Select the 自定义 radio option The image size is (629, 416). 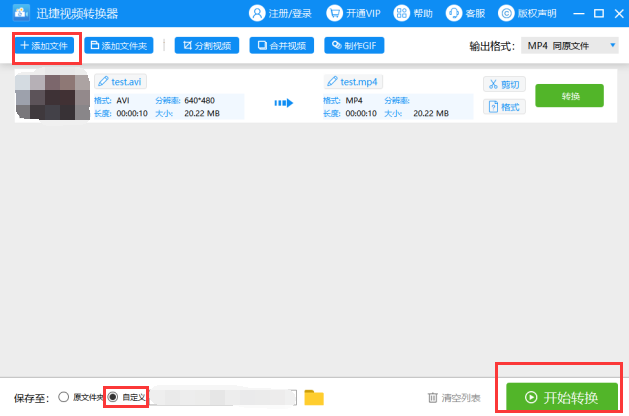[113, 397]
